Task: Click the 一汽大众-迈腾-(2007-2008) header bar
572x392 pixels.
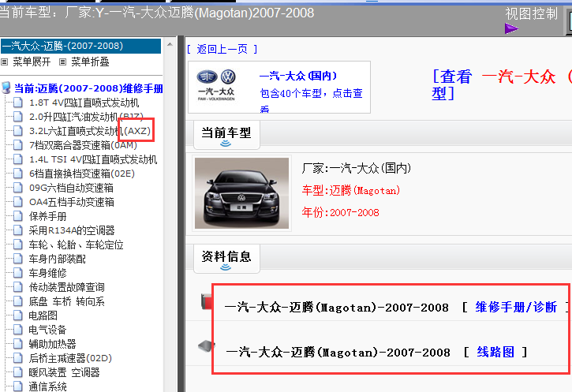Action: (x=80, y=46)
